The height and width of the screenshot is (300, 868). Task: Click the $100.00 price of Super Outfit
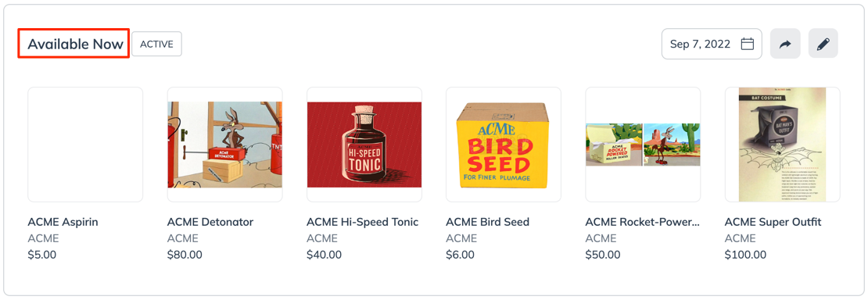click(746, 255)
